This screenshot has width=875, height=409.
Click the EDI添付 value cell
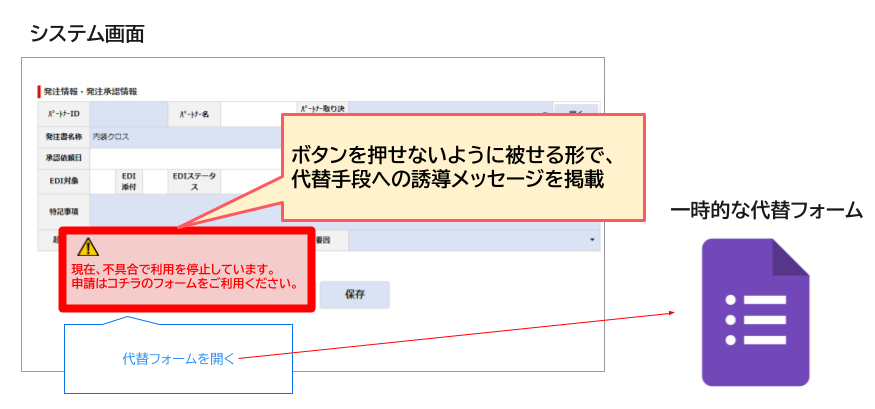pos(155,181)
